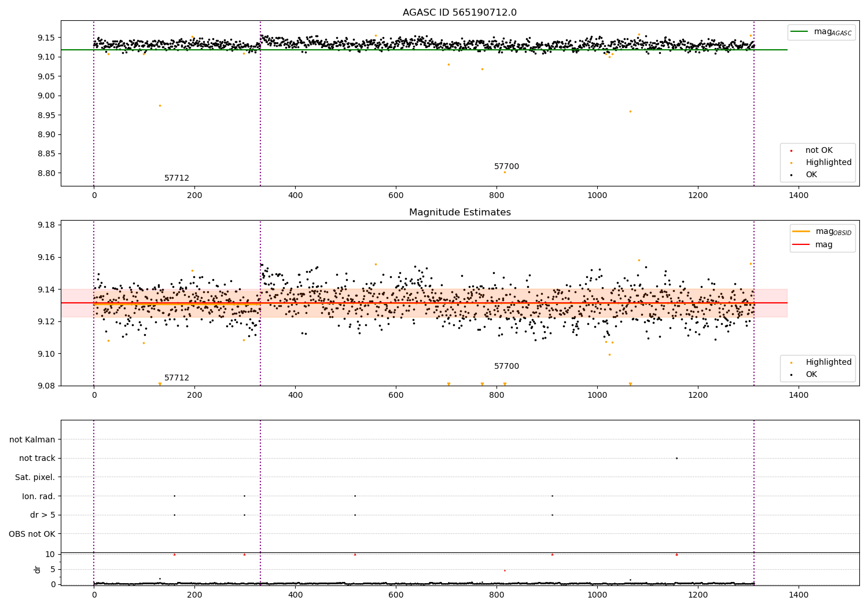The image size is (868, 608).
Task: Click the 'mag AGASC' legend entry in top panel
Action: pos(822,32)
